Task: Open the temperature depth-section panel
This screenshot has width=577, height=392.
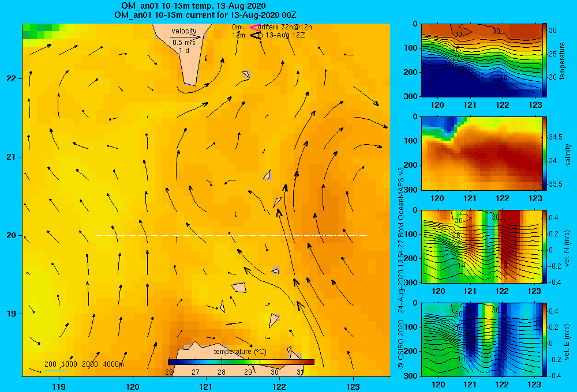Action: click(481, 61)
